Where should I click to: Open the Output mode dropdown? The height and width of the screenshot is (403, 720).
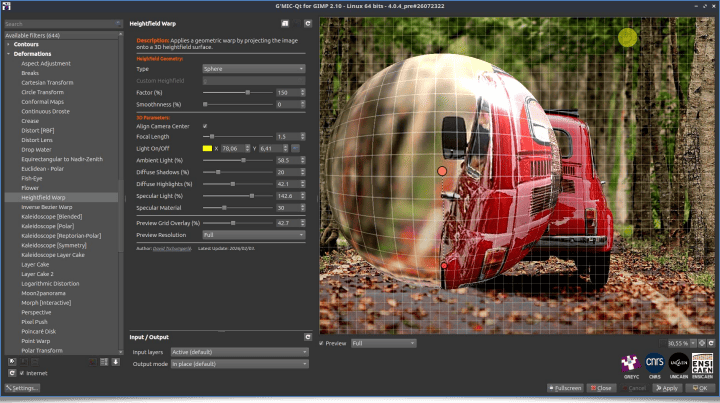click(x=239, y=364)
